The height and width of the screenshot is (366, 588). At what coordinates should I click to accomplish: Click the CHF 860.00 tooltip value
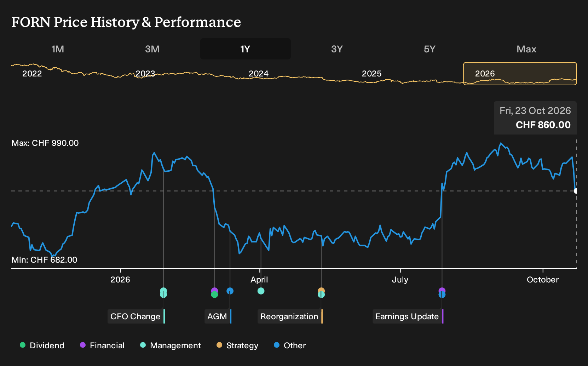tap(543, 125)
